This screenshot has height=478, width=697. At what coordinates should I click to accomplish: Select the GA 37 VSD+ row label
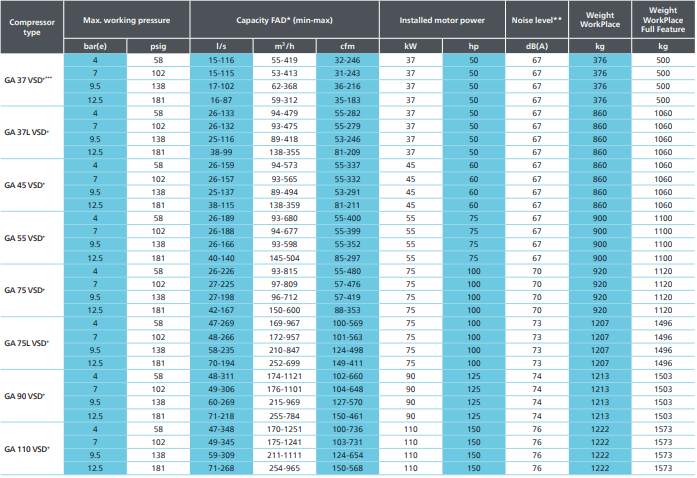pos(28,80)
